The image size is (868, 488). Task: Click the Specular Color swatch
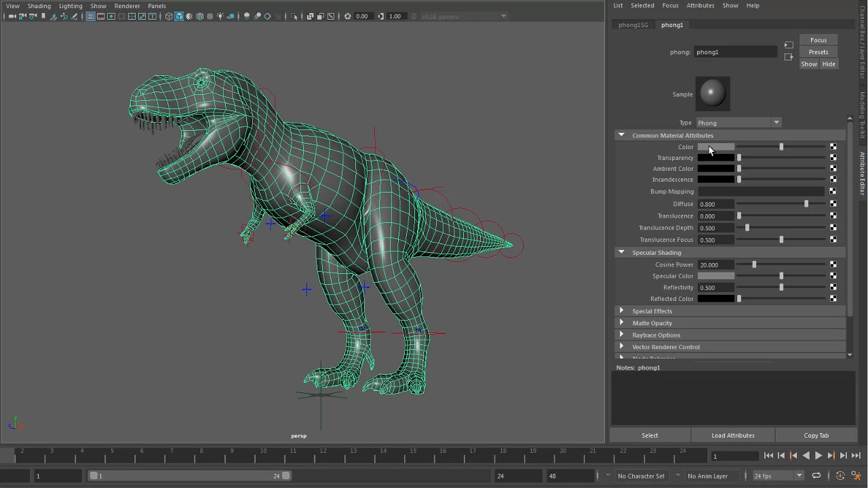pyautogui.click(x=715, y=277)
